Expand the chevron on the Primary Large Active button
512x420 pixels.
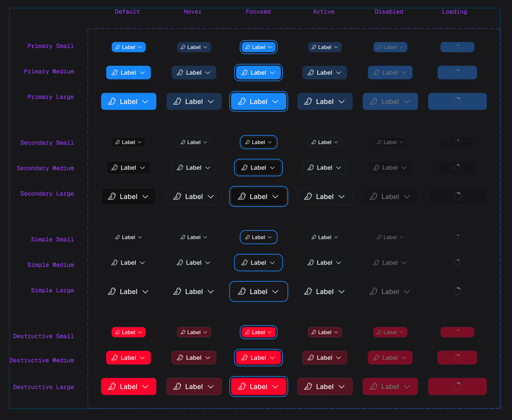pyautogui.click(x=341, y=102)
